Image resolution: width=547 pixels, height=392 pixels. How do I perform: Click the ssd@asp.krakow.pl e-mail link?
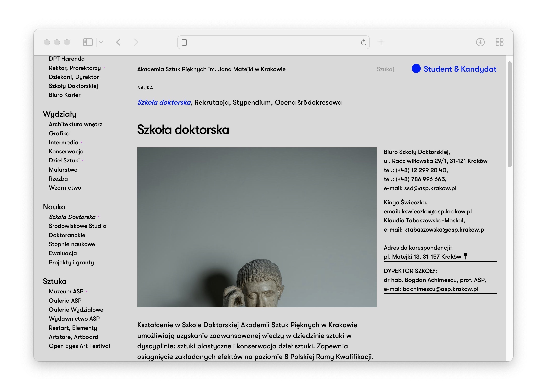point(430,188)
